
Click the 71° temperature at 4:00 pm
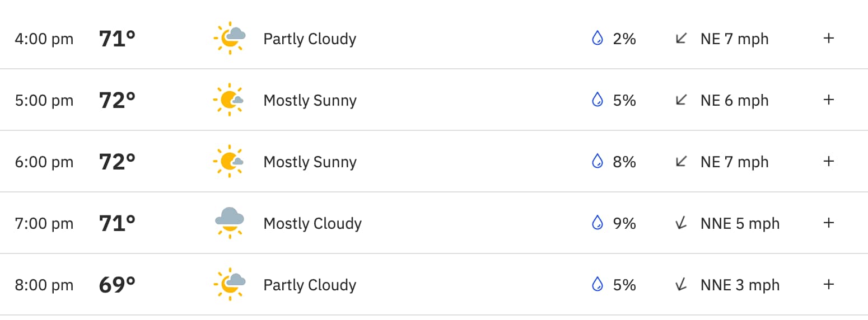[117, 39]
